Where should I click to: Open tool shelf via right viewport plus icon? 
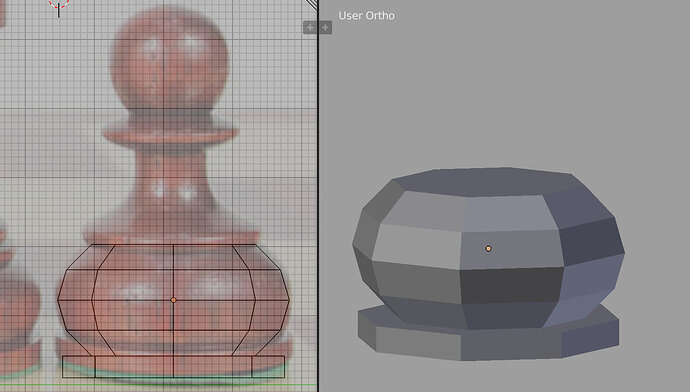click(326, 27)
